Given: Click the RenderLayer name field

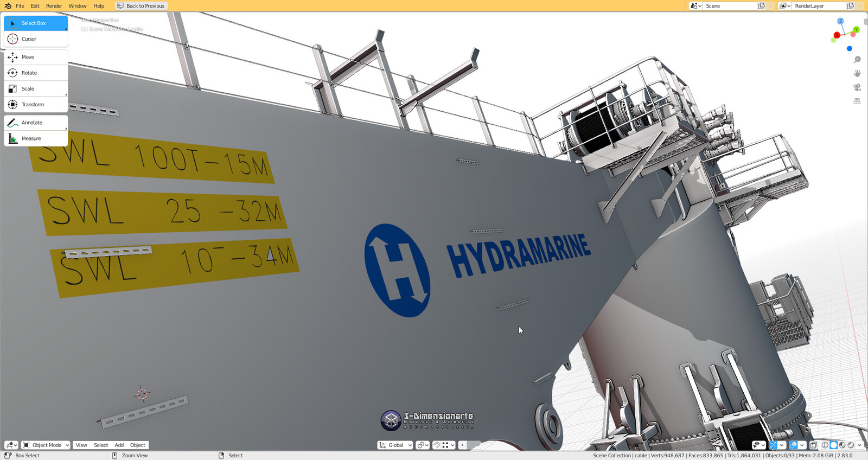Looking at the screenshot, I should click(x=819, y=6).
